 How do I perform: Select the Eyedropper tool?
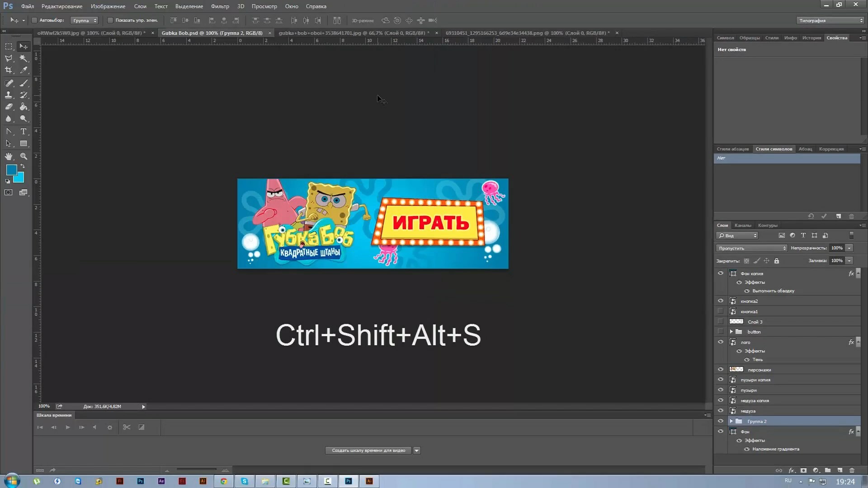tap(24, 70)
